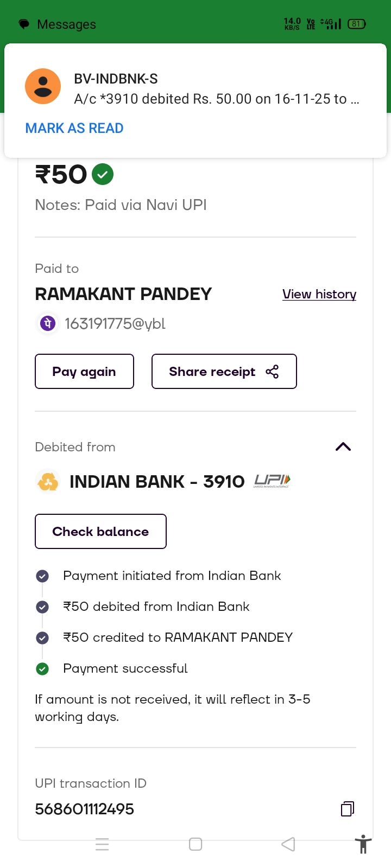This screenshot has height=868, width=391.
Task: Copy the UPI transaction ID
Action: click(348, 809)
